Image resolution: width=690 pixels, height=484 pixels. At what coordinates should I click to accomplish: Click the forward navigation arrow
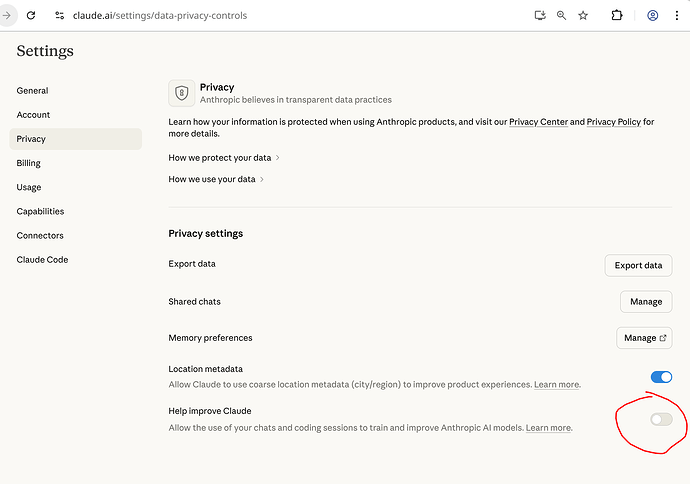pyautogui.click(x=6, y=16)
